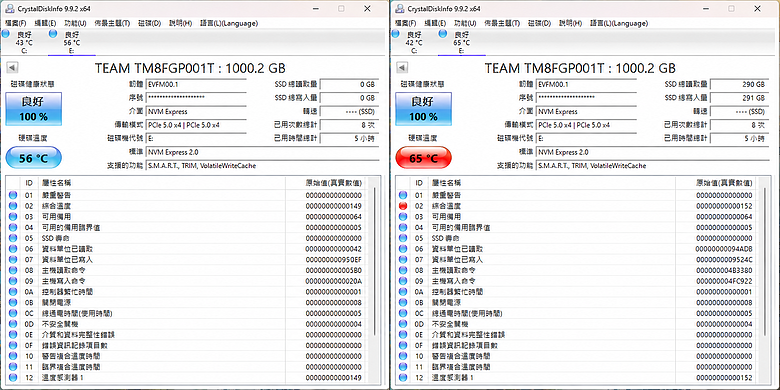The height and width of the screenshot is (390, 780).
Task: Click the back arrow in the 65 °C window
Action: [x=402, y=68]
